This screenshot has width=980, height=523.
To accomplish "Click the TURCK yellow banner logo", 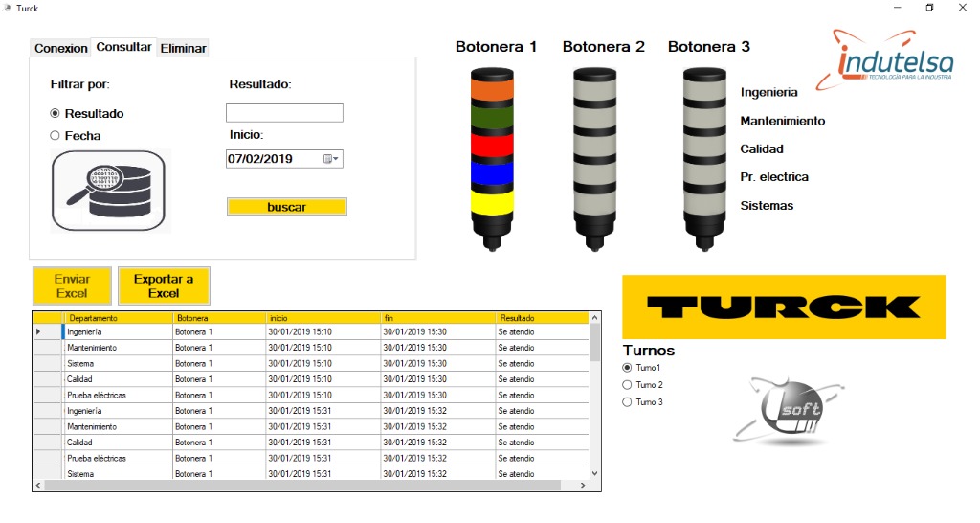I will tap(783, 307).
